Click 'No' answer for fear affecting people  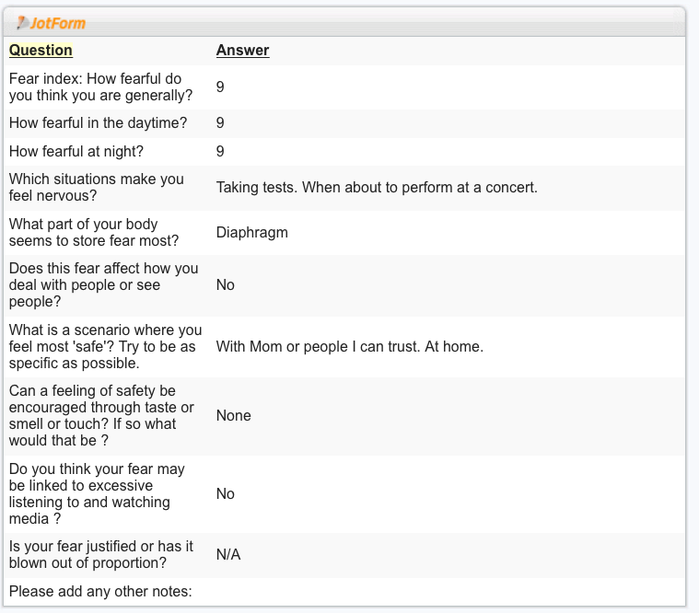click(x=225, y=285)
